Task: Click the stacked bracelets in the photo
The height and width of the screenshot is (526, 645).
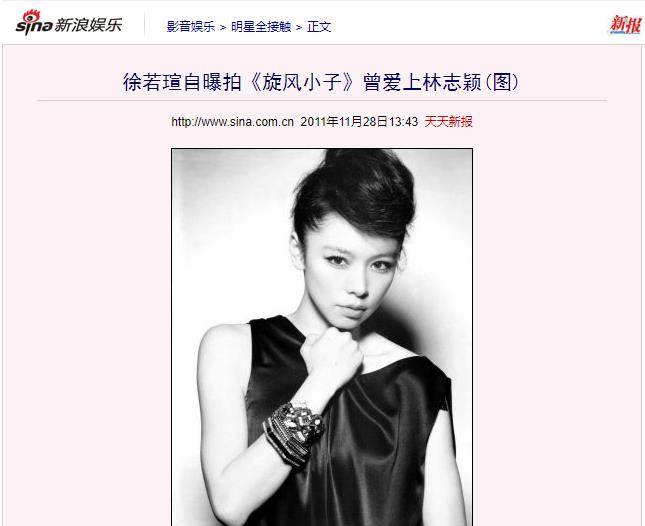Action: [x=293, y=435]
